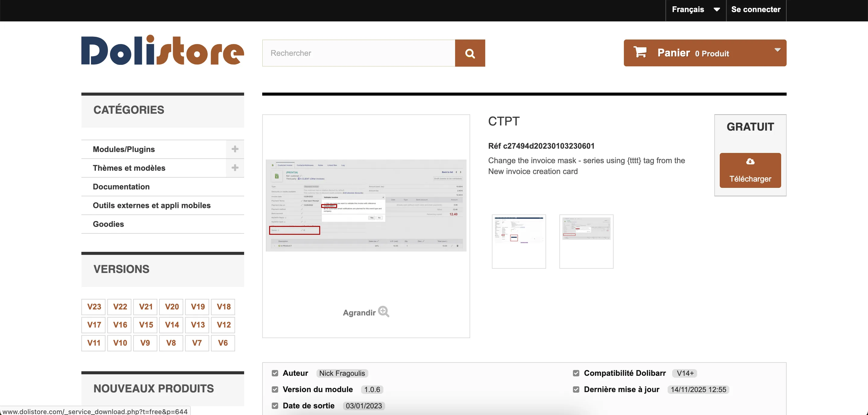Click Se connecter link
868x415 pixels.
[756, 9]
